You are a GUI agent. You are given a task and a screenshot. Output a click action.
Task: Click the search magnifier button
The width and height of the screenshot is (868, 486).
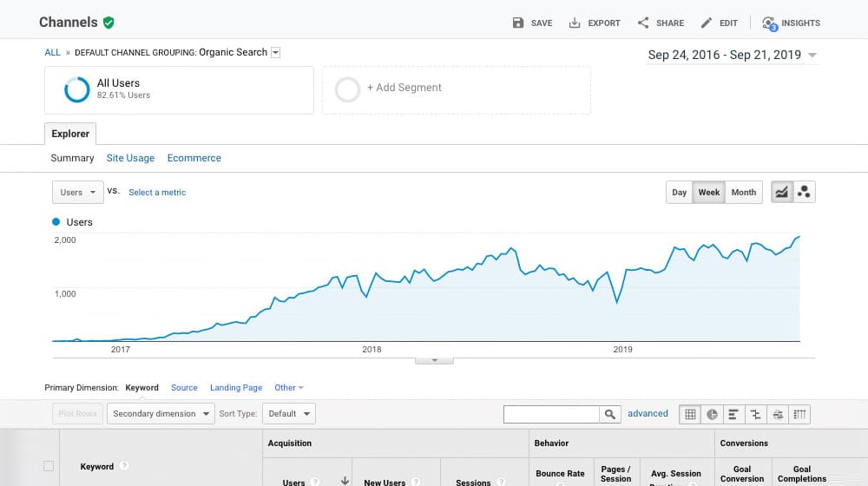point(611,414)
